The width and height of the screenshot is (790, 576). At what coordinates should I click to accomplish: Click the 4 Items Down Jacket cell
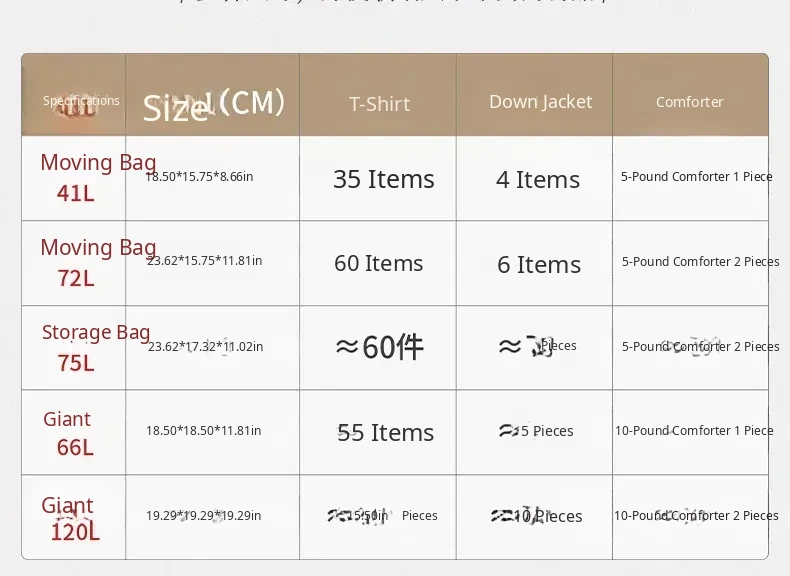pos(538,180)
